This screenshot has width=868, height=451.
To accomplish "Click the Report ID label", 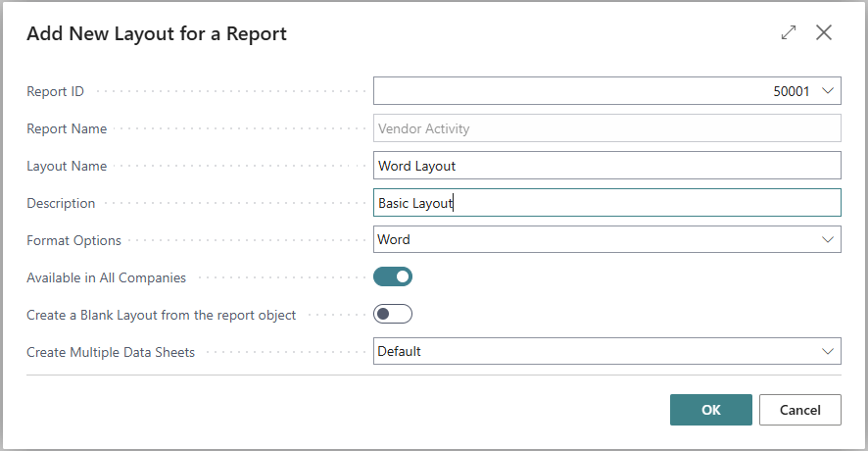I will click(x=55, y=91).
